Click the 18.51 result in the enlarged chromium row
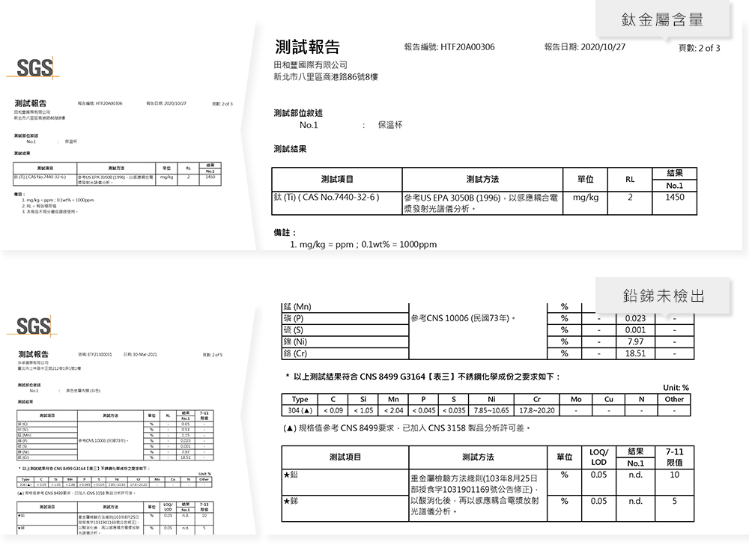The width and height of the screenshot is (749, 560). click(x=635, y=354)
